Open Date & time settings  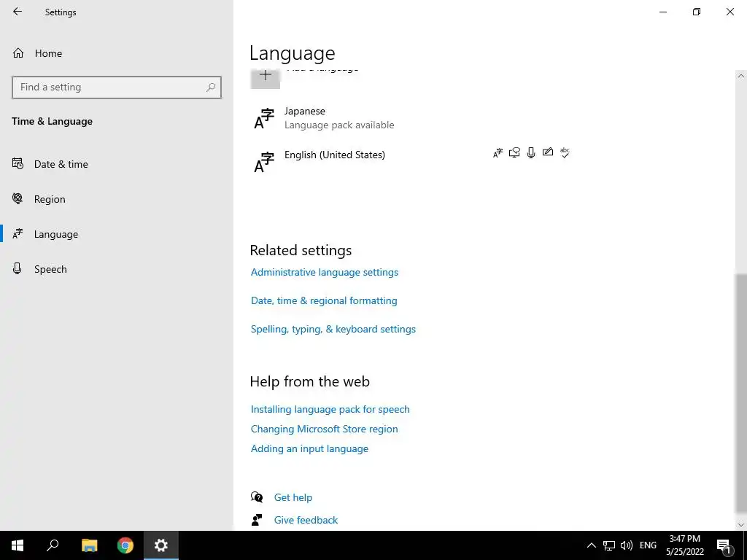pos(61,164)
